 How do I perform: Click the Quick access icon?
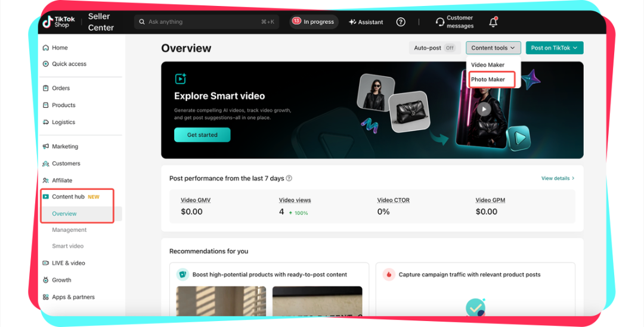[45, 64]
